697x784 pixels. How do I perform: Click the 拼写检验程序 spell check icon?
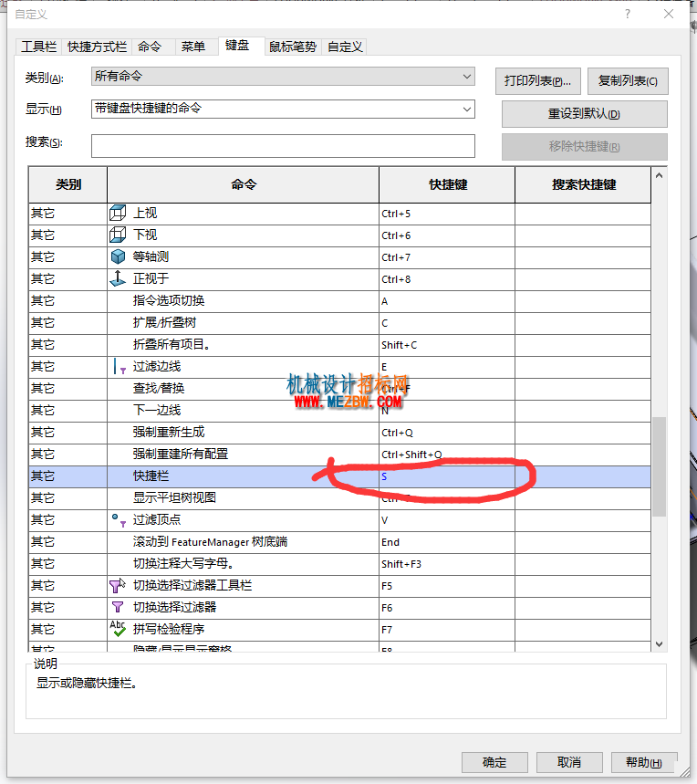tap(118, 629)
